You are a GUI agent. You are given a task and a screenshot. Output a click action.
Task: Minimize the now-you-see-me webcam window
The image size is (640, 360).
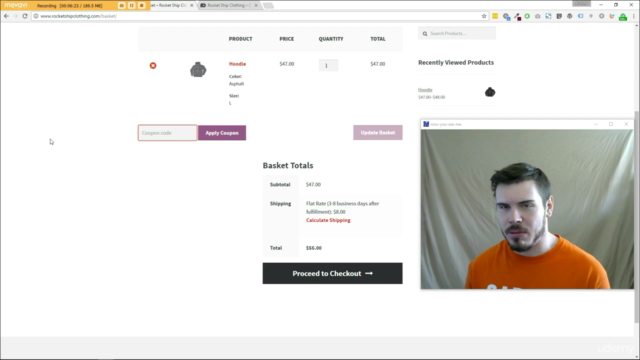coord(596,124)
